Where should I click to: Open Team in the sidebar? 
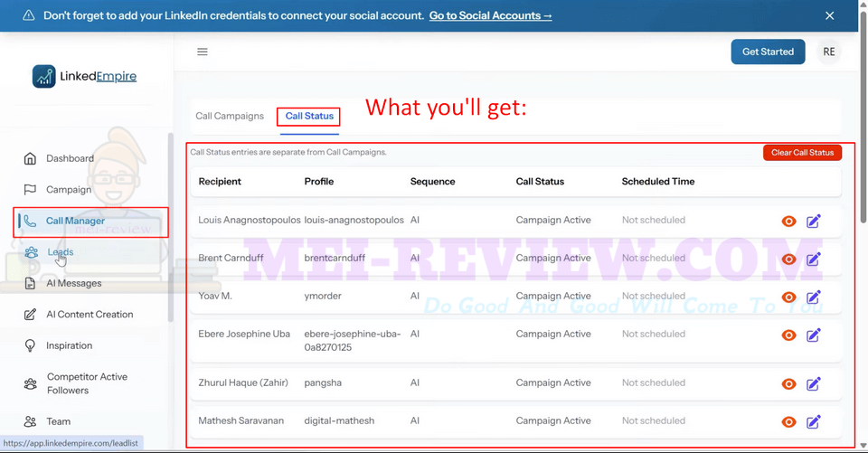coord(58,421)
